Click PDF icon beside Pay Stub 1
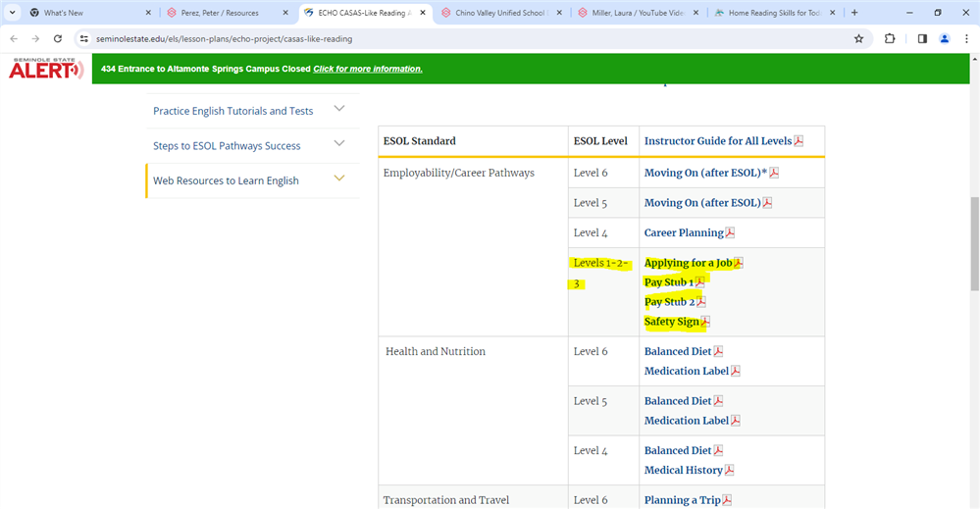This screenshot has width=980, height=509. (700, 281)
